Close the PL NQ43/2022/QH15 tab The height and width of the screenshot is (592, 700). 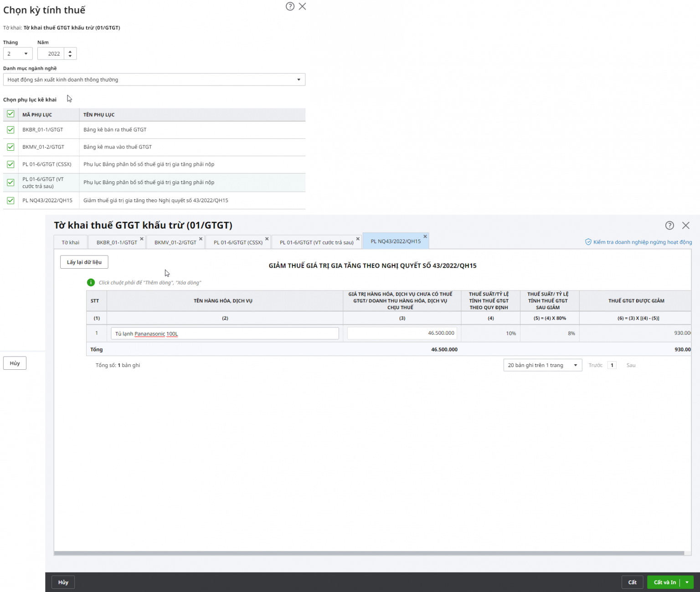tap(425, 236)
